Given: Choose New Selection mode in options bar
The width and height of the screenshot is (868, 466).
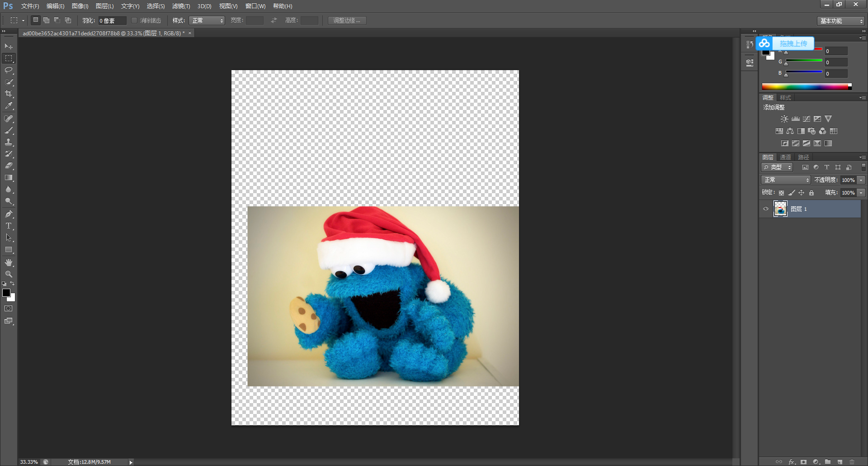Looking at the screenshot, I should pos(36,20).
